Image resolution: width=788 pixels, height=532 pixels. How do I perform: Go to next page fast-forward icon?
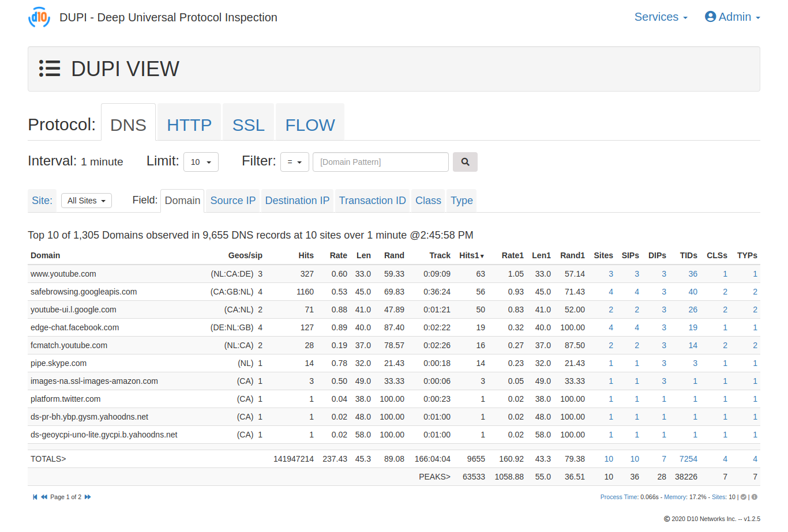point(88,497)
